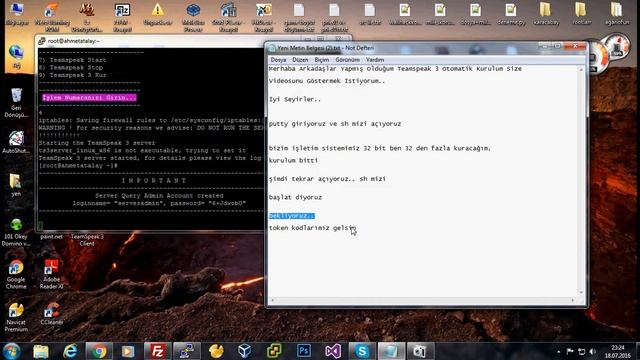Open the Görünüm menu in Notepad
The height and width of the screenshot is (360, 640).
(x=347, y=60)
